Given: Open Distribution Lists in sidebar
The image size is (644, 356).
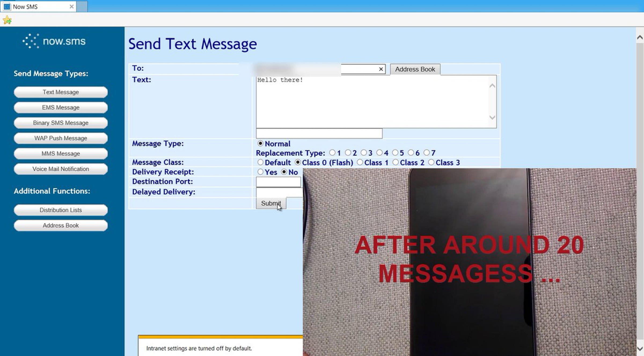Looking at the screenshot, I should (x=61, y=210).
